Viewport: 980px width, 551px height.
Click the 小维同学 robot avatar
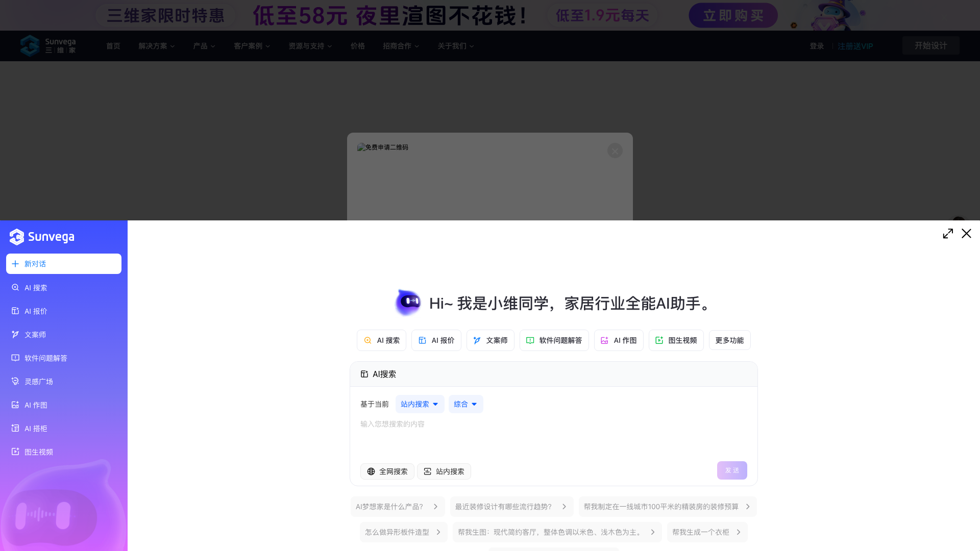[x=408, y=303]
